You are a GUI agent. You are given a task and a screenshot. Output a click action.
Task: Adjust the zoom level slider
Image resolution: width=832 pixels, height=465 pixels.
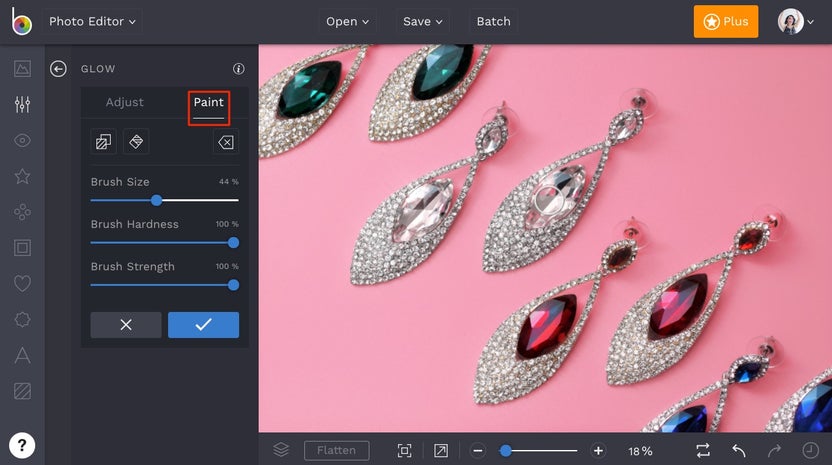538,451
